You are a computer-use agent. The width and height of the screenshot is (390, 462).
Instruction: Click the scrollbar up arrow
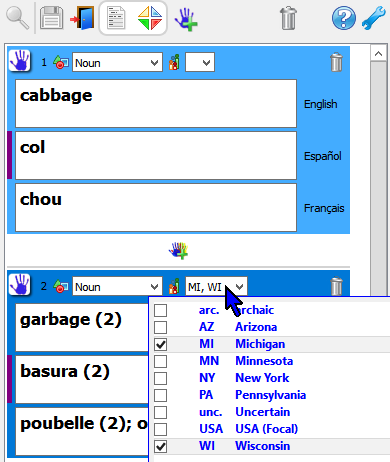[x=378, y=53]
